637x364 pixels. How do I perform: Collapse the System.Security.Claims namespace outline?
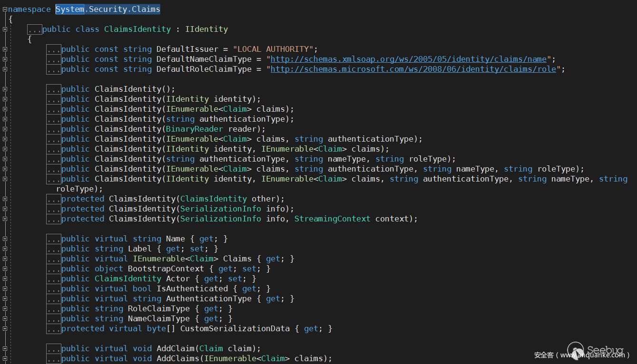[4, 9]
